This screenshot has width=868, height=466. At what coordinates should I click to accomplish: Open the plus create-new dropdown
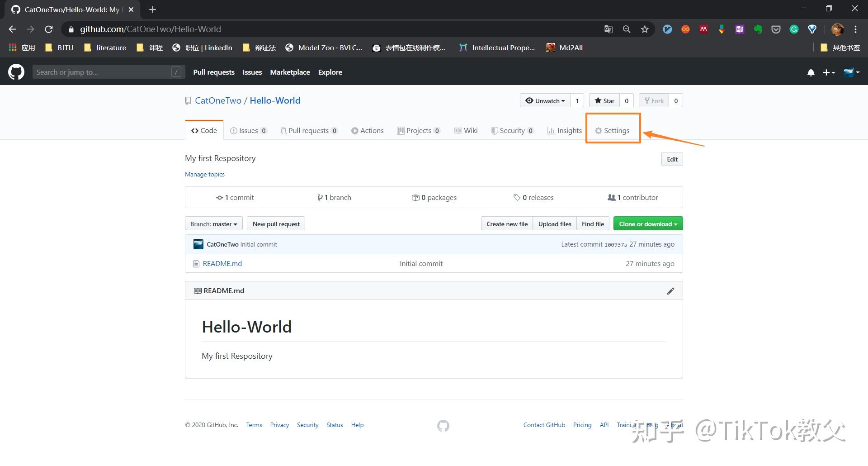click(828, 72)
